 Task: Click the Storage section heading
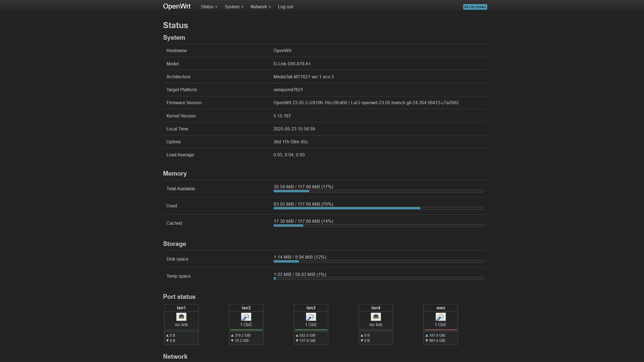[x=174, y=244]
